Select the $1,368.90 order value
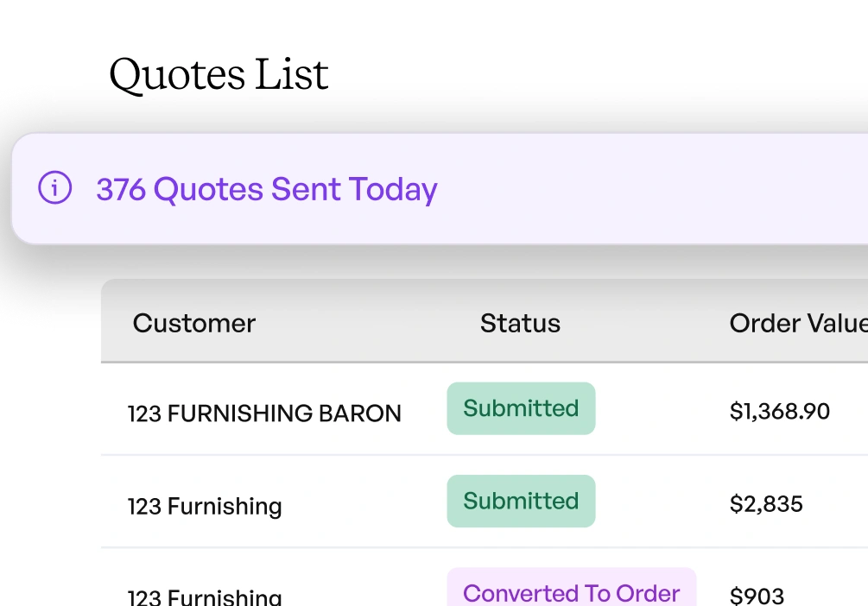868x606 pixels. tap(779, 412)
